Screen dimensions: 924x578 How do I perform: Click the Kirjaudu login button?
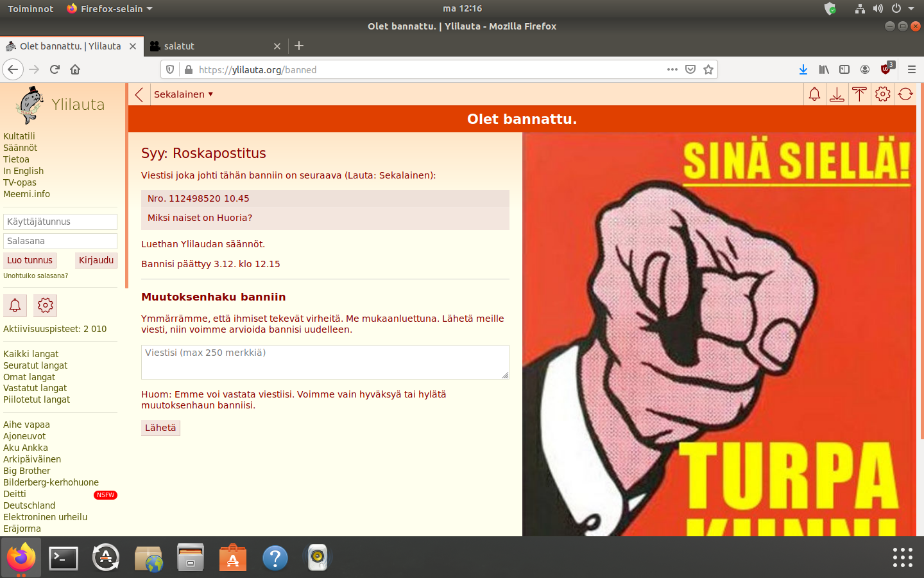click(96, 260)
